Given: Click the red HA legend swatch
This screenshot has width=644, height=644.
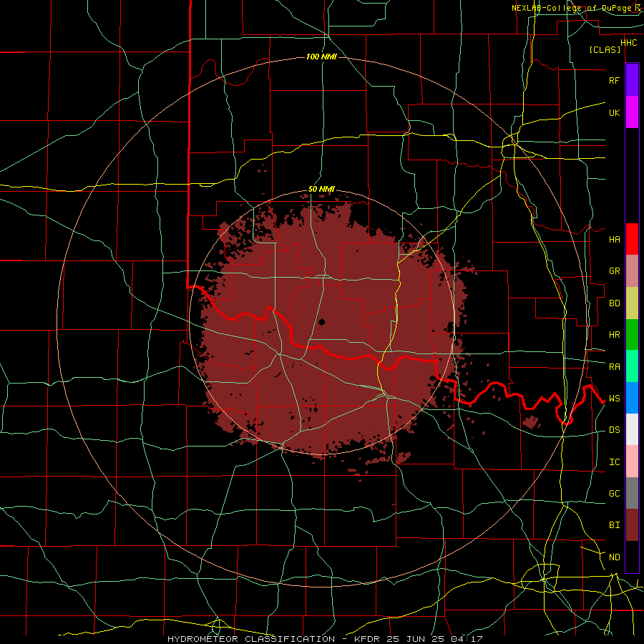Looking at the screenshot, I should tap(632, 239).
